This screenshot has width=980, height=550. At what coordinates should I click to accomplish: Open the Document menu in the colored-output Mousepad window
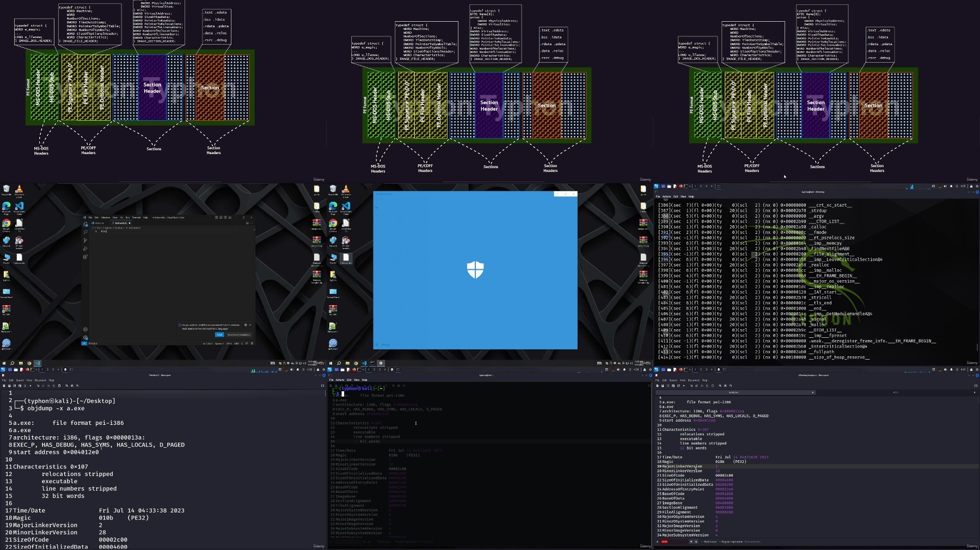coord(694,380)
